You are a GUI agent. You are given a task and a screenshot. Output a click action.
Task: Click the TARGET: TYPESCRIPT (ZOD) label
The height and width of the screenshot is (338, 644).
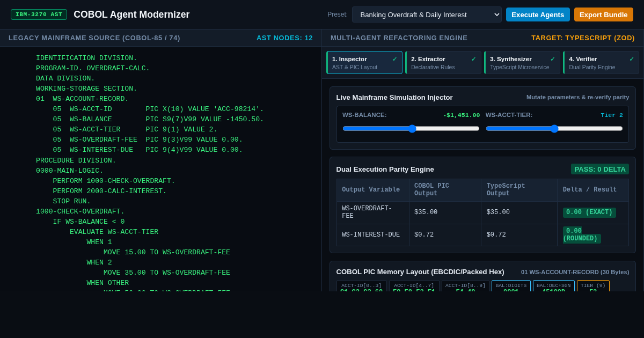[x=583, y=38]
